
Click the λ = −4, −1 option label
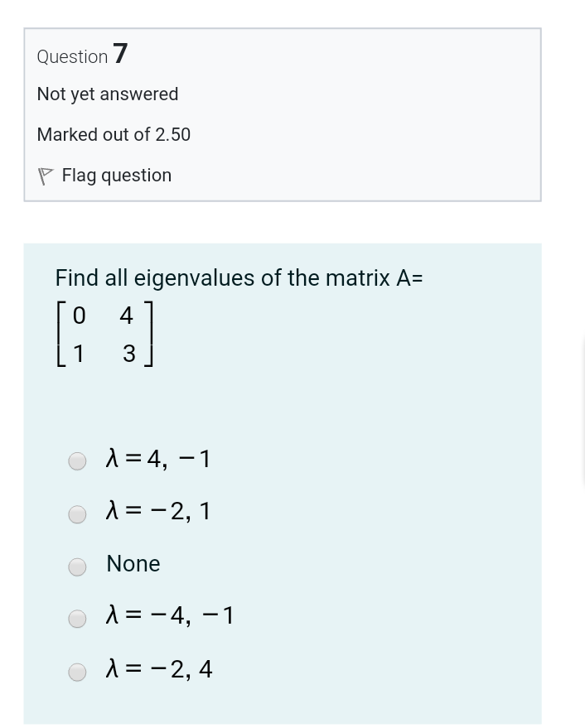[169, 615]
